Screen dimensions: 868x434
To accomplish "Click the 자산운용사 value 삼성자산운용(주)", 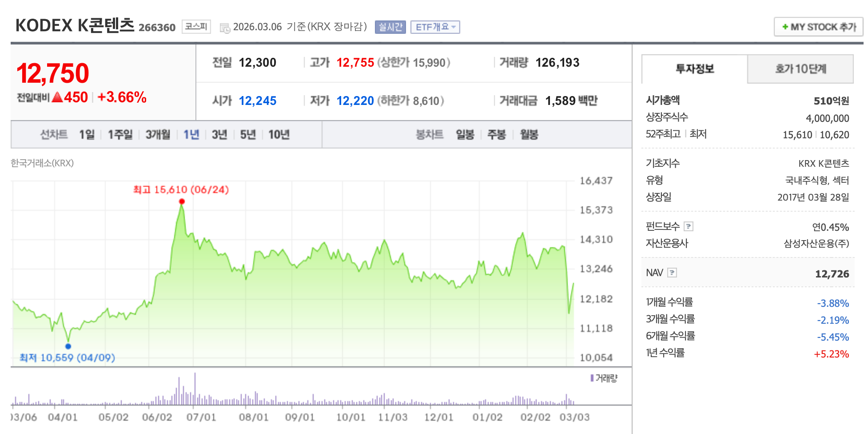I will pos(816,244).
